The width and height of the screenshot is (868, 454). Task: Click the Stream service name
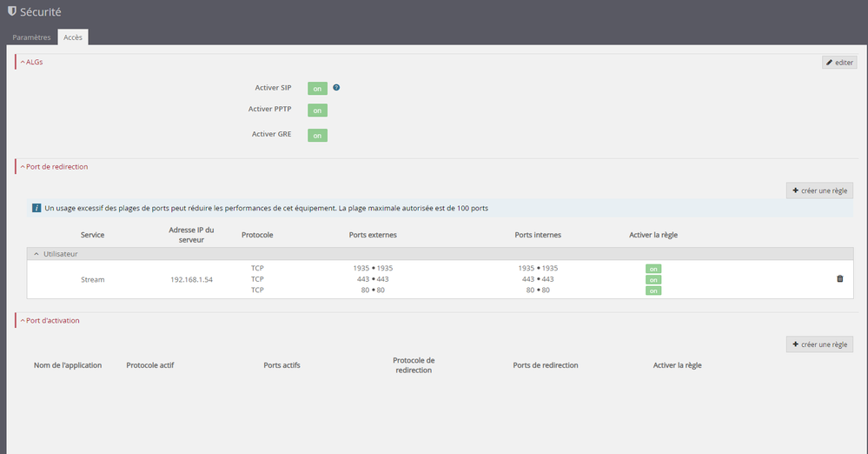tap(92, 279)
